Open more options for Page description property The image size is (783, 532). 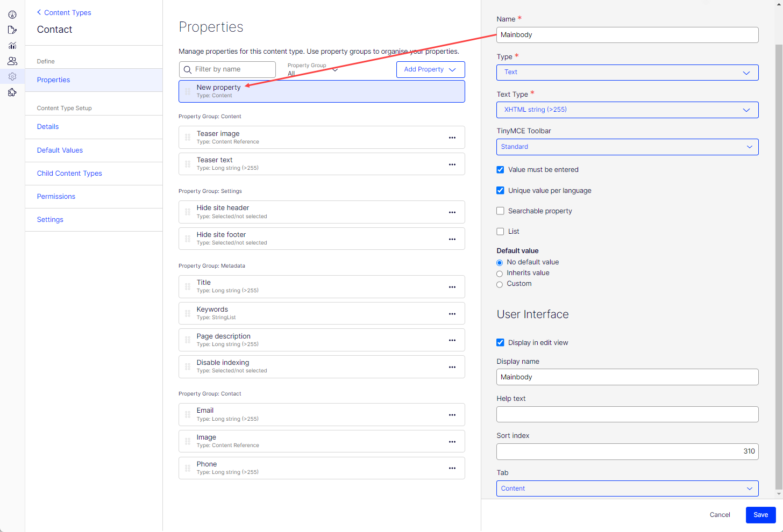pyautogui.click(x=452, y=340)
